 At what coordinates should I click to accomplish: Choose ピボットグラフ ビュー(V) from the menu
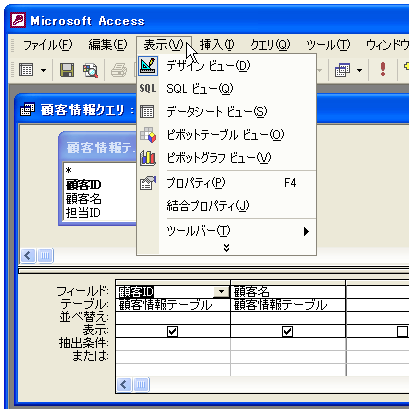tap(226, 158)
